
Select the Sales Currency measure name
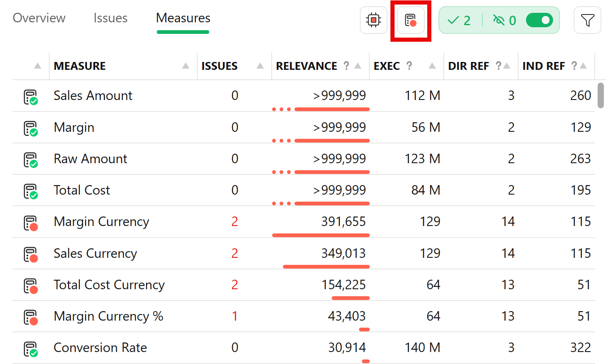pos(96,253)
